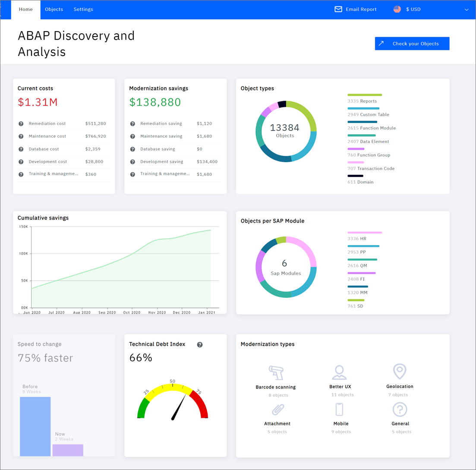Click the help icon beside Remediation cost

(21, 123)
